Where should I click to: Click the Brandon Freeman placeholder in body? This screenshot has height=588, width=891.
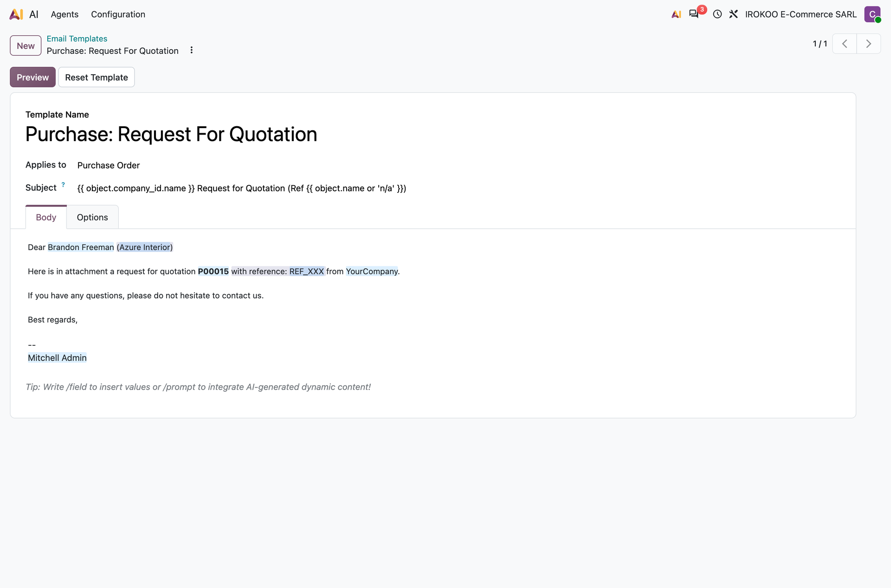(81, 247)
